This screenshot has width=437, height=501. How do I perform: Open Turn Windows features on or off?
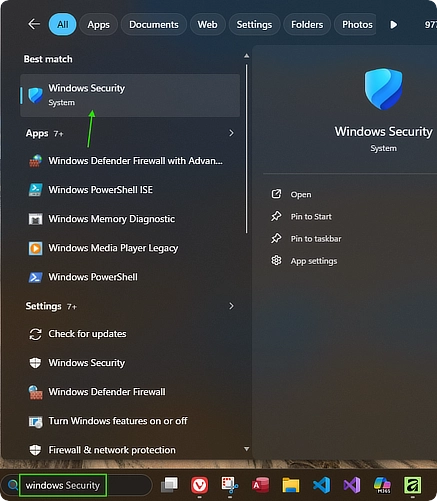130,421
